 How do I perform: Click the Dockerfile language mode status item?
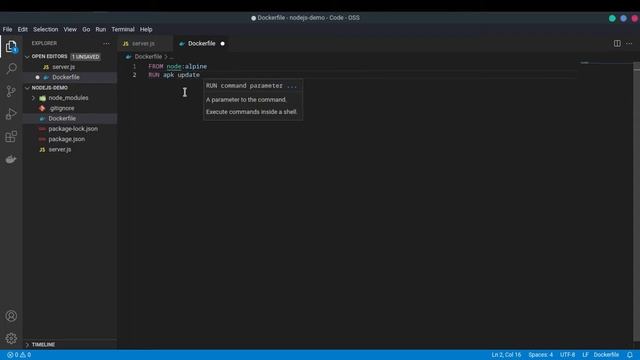point(606,355)
